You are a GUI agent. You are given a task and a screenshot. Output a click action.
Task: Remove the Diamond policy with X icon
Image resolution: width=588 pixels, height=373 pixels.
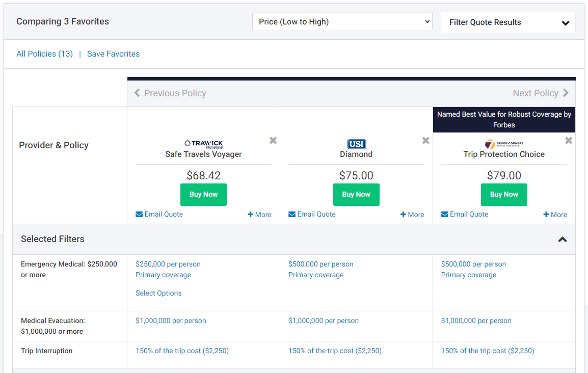pos(425,141)
